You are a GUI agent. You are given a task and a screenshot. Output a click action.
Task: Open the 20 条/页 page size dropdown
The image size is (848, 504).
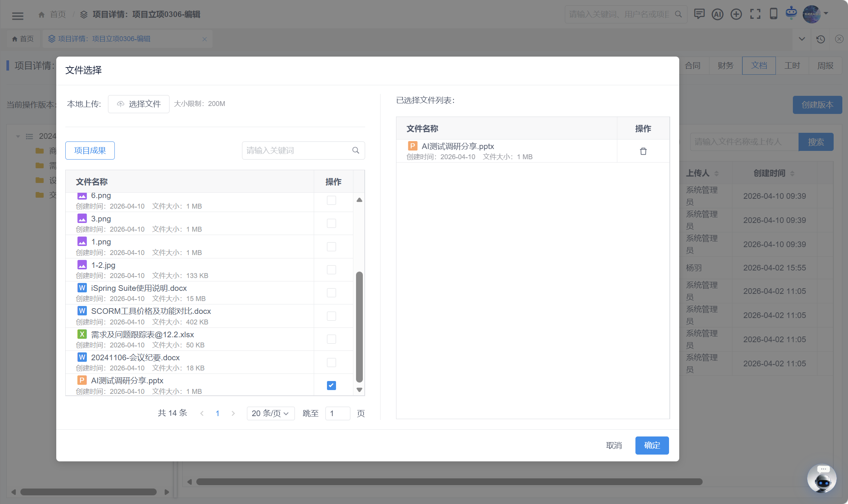point(271,413)
